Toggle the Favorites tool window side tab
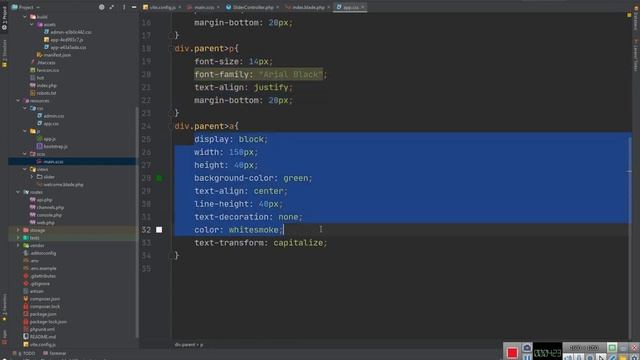Screen dimensions: 640x360 point(4,307)
